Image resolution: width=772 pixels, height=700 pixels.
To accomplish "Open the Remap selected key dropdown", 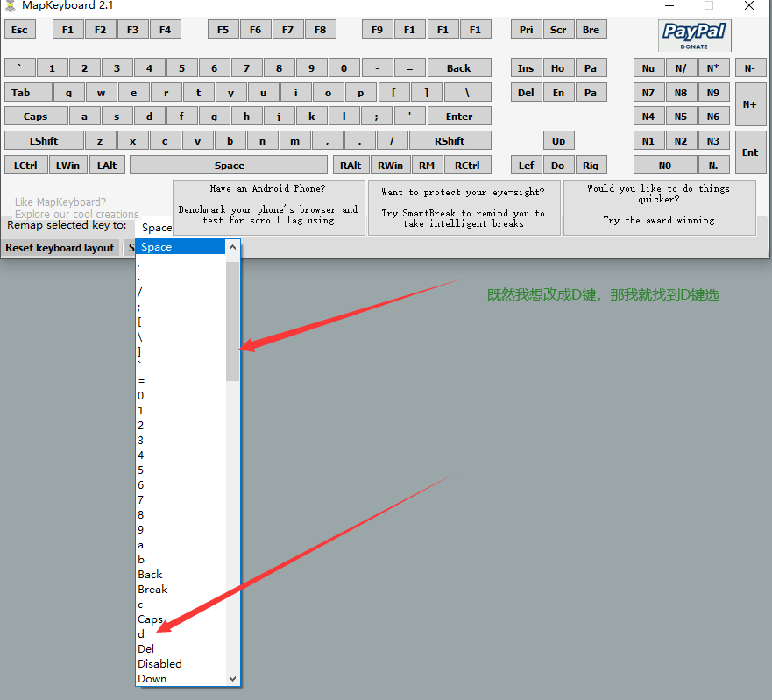I will point(156,227).
